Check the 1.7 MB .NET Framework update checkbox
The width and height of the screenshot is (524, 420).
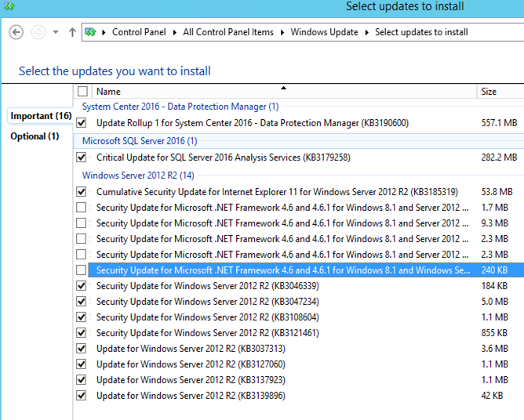pyautogui.click(x=82, y=208)
